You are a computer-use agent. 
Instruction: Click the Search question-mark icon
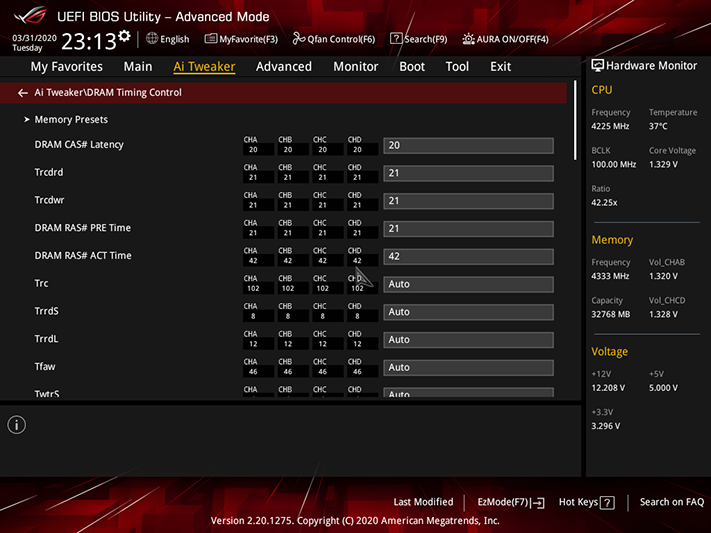396,39
